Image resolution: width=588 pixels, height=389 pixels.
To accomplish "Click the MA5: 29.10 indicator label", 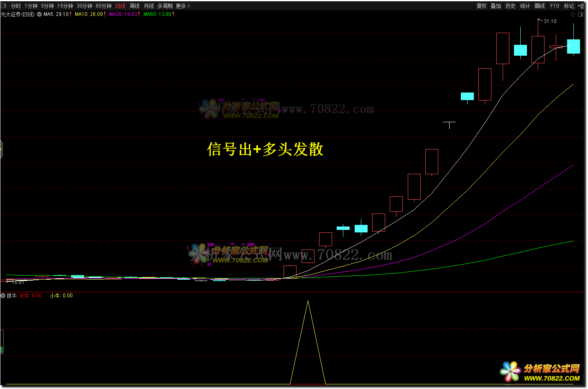I will [58, 14].
